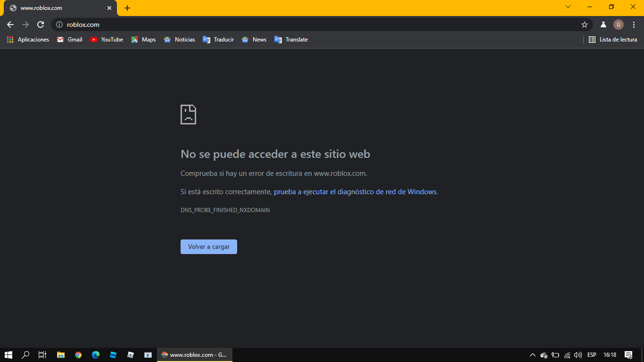644x362 pixels.
Task: Open Windows search magnifier
Action: coord(25,355)
